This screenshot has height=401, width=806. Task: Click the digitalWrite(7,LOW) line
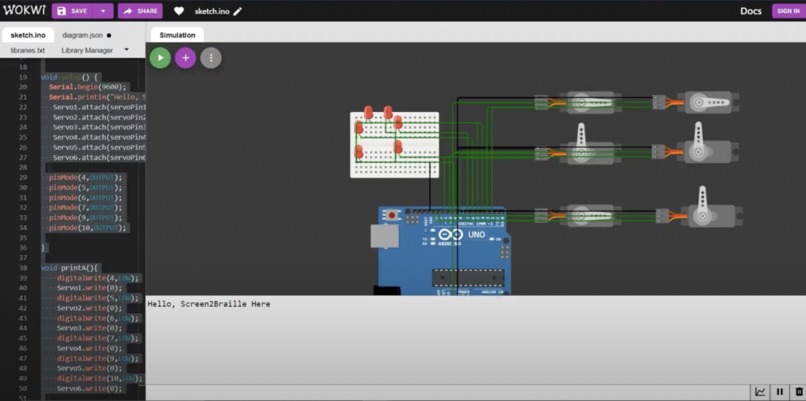[98, 338]
